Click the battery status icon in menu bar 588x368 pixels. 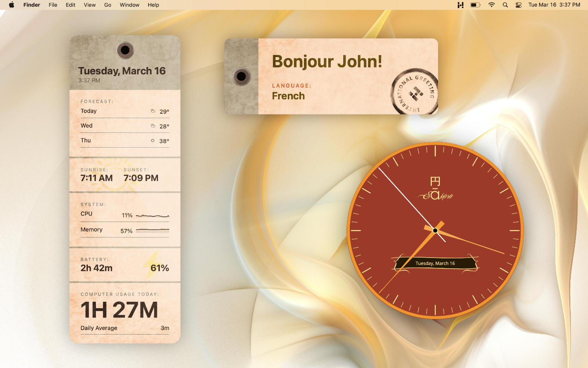pos(476,5)
